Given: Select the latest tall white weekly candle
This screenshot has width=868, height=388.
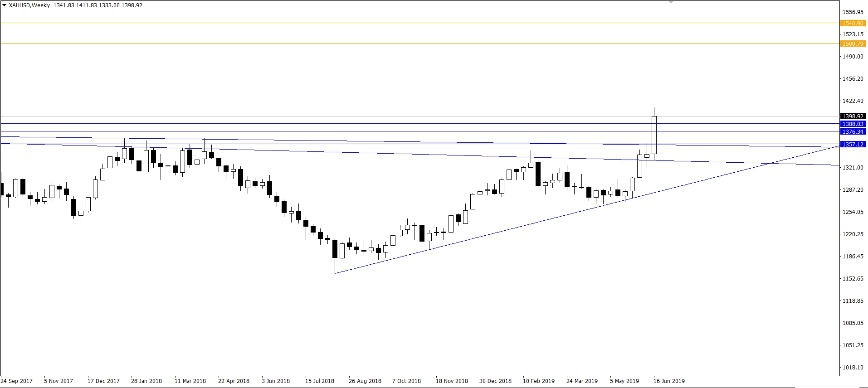Looking at the screenshot, I should (x=654, y=135).
